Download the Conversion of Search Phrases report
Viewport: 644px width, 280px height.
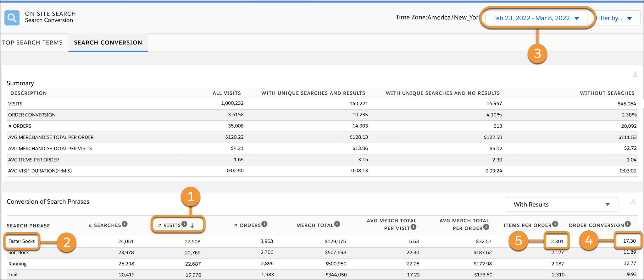pos(634,201)
